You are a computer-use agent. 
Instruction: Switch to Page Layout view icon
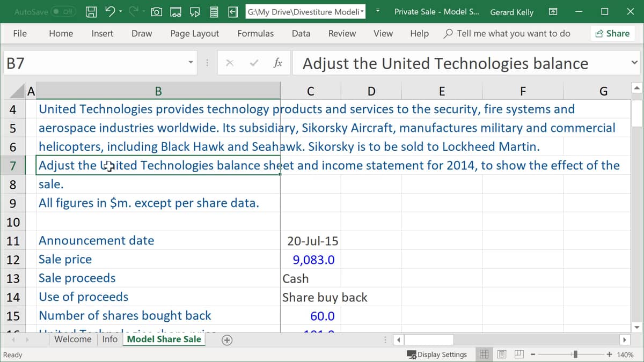coord(502,354)
